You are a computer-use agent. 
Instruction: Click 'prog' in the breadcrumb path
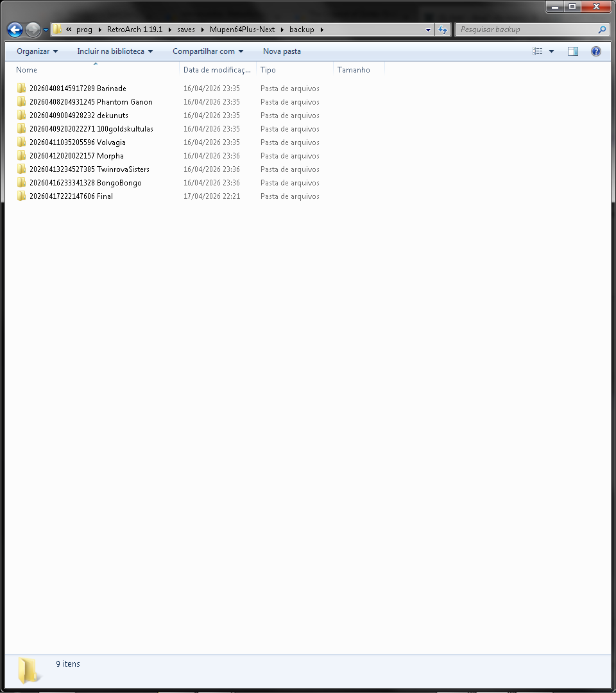coord(84,30)
